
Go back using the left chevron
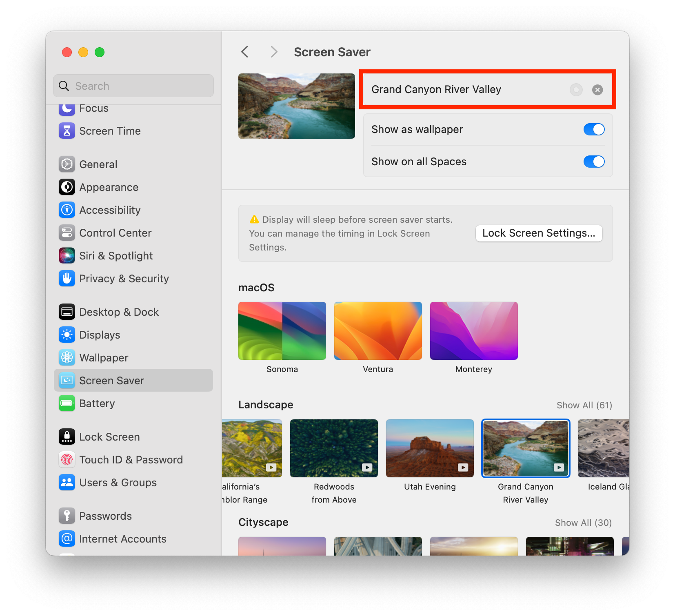245,52
